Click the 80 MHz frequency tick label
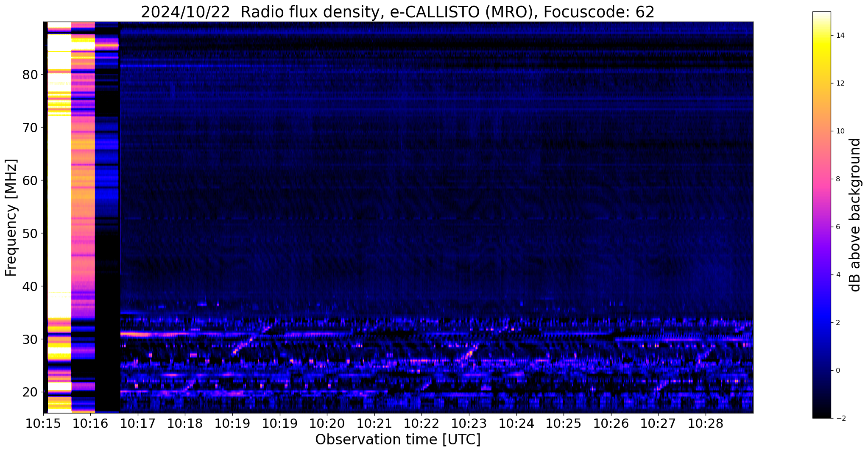Viewport: 868px width, 452px height. [30, 75]
